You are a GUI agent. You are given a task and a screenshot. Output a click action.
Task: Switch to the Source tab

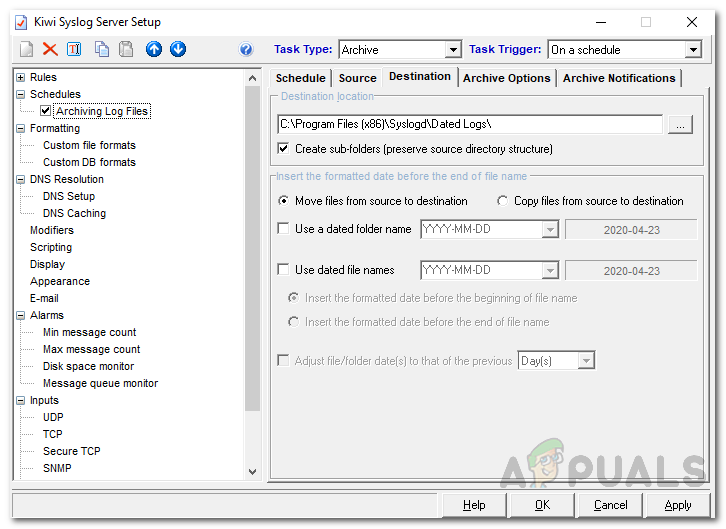(357, 78)
